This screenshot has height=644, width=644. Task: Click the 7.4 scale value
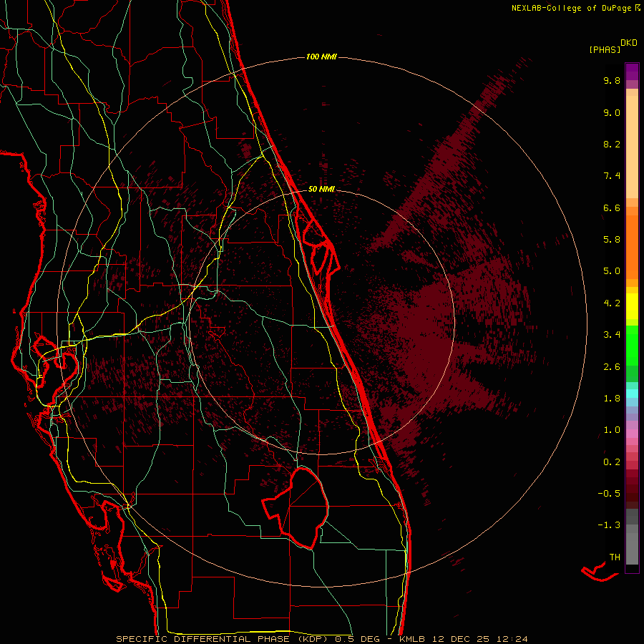tap(612, 176)
